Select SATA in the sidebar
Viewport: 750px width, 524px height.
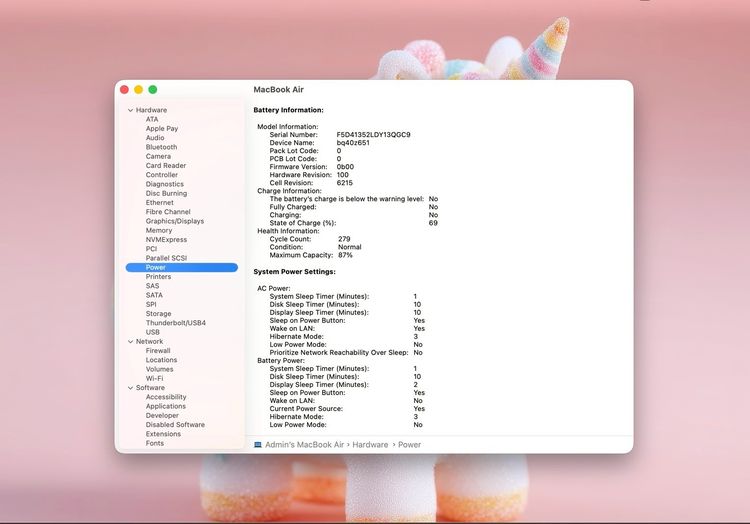(154, 295)
